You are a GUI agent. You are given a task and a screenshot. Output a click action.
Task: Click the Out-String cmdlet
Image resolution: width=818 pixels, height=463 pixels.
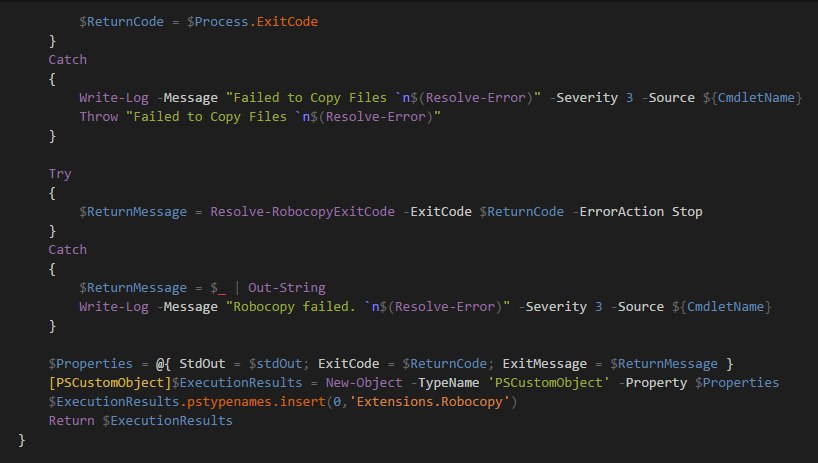(x=286, y=287)
